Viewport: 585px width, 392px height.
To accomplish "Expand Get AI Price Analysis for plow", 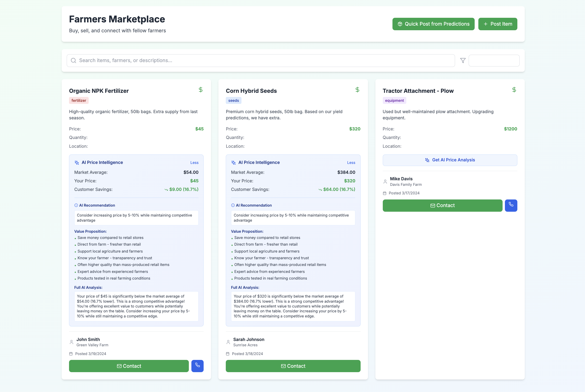I will click(449, 160).
